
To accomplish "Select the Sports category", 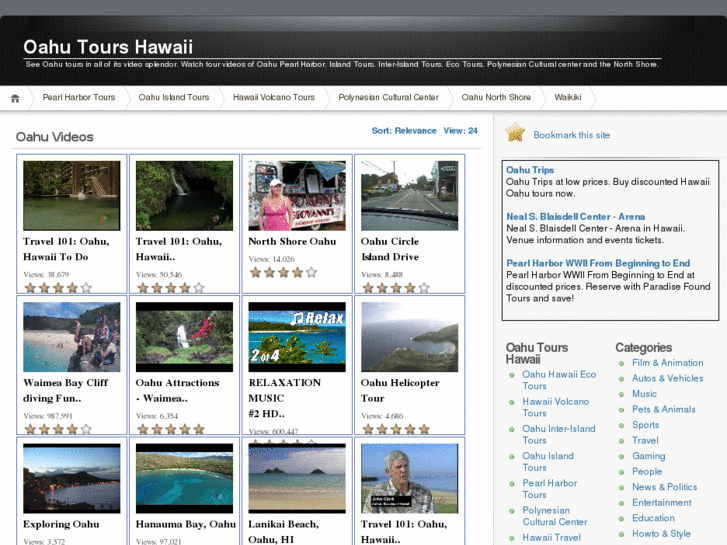I will [x=645, y=425].
